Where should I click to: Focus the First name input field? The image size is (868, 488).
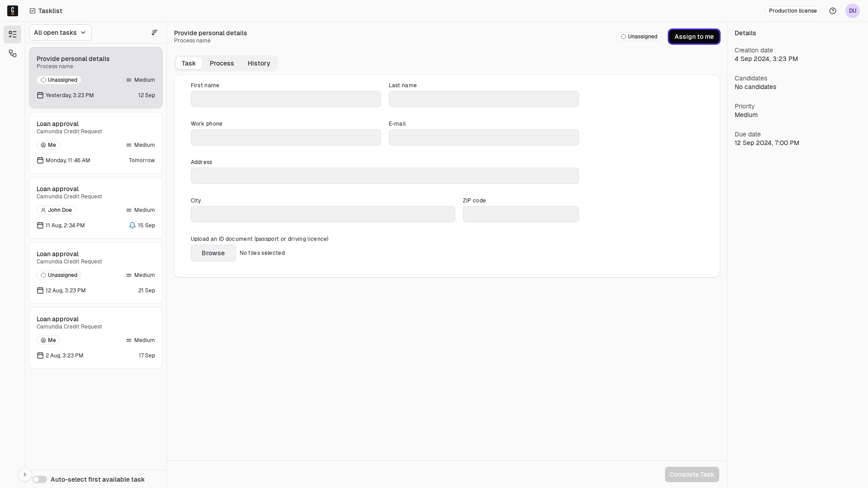286,99
